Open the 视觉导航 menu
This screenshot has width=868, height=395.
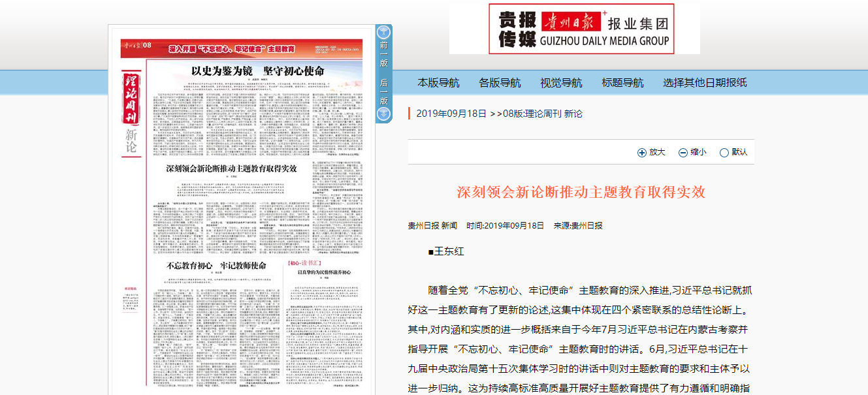coord(561,83)
